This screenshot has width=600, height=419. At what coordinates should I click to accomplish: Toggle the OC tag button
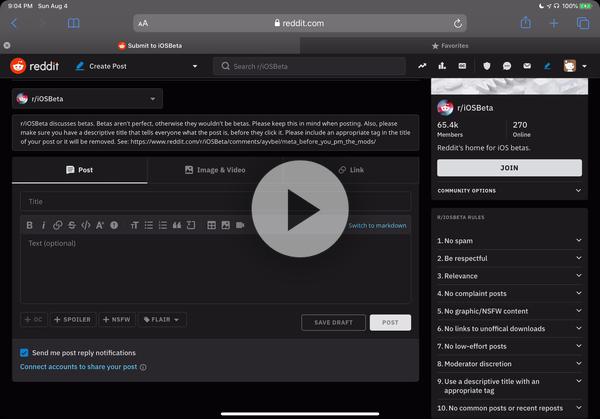coord(34,320)
